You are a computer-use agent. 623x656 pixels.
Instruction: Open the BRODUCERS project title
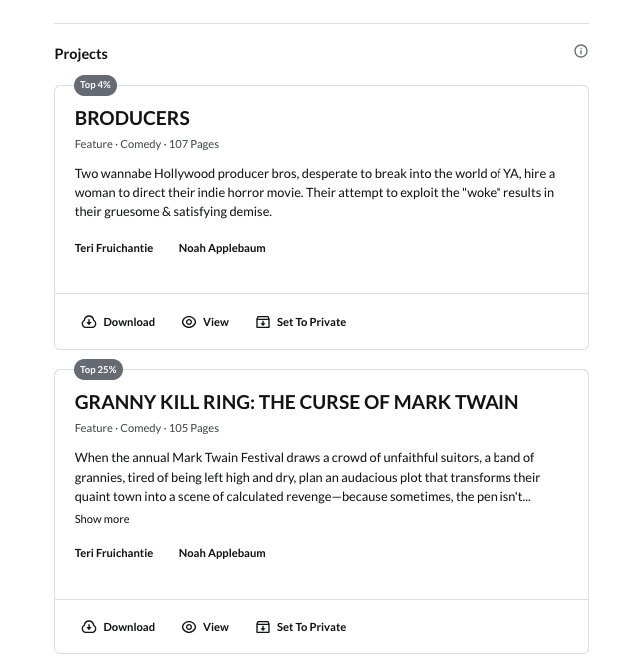[x=132, y=118]
